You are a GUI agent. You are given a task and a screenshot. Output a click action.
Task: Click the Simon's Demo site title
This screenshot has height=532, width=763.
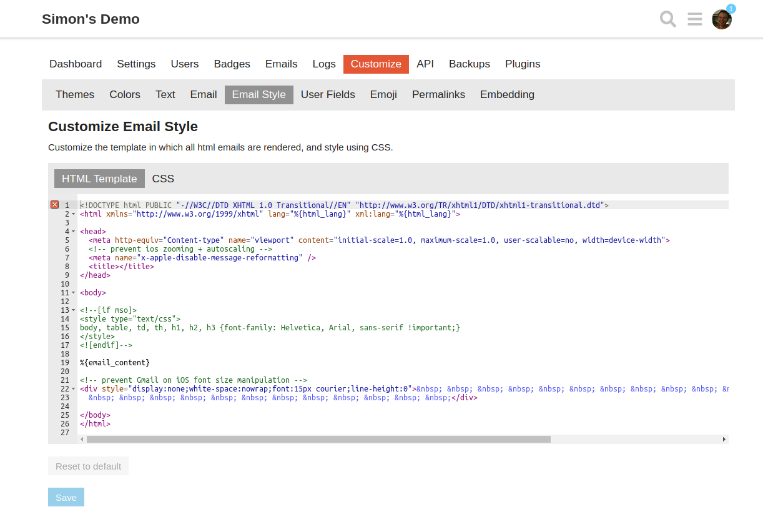(x=91, y=19)
